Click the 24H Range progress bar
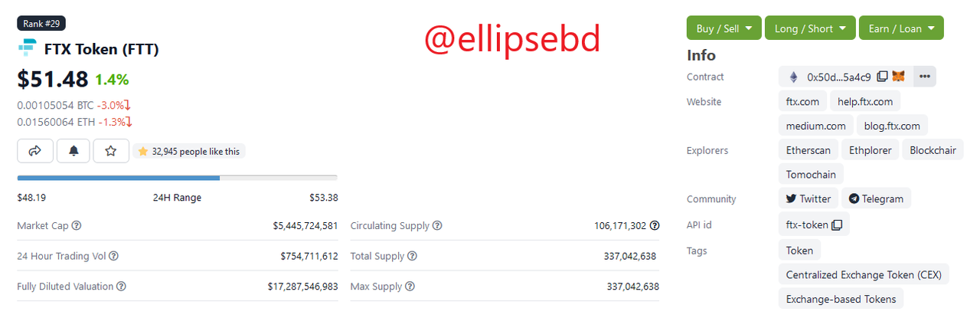Screen dimensions: 980x318 coord(177,178)
